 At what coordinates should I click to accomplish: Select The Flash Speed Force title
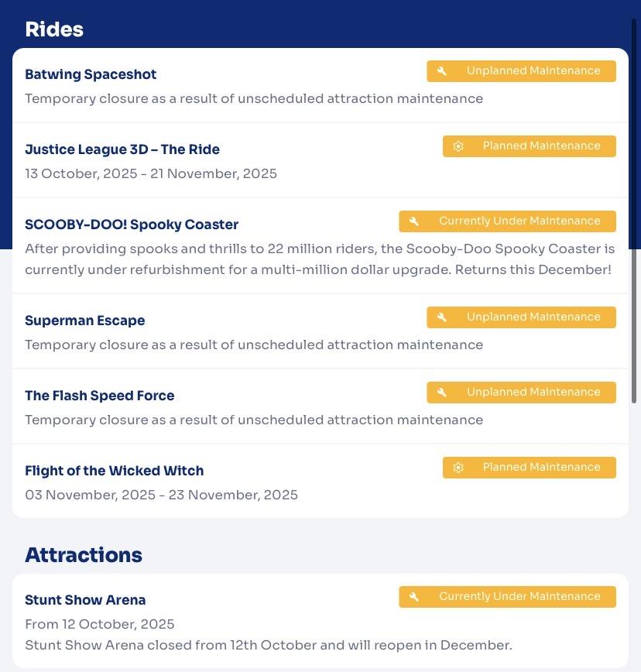point(100,396)
